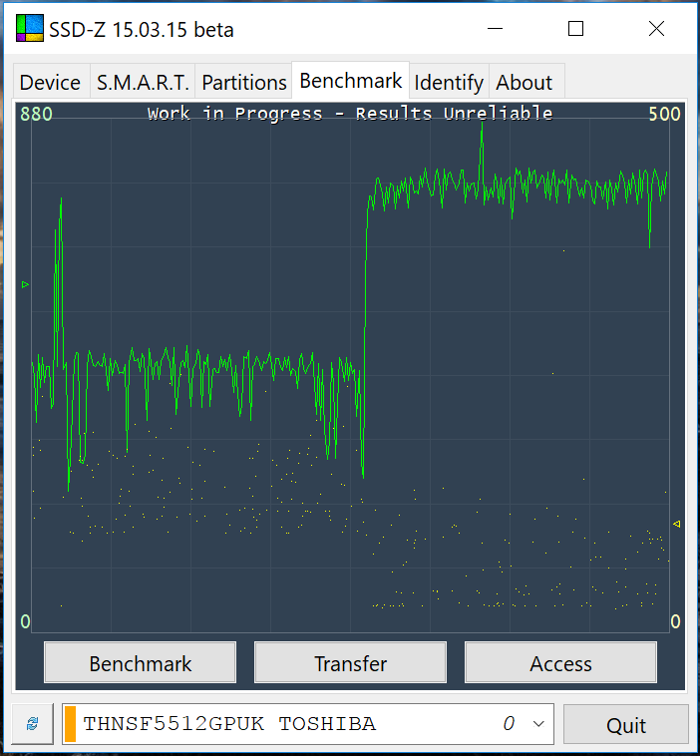700x756 pixels.
Task: Switch to the S.M.A.R.T. tab
Action: [x=143, y=82]
